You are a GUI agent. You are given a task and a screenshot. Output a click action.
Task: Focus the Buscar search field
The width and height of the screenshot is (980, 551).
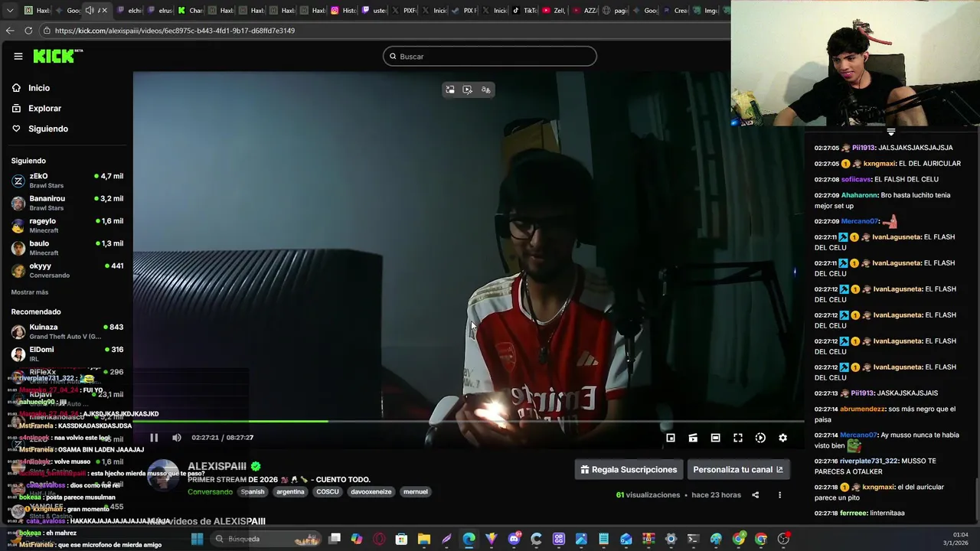[490, 56]
